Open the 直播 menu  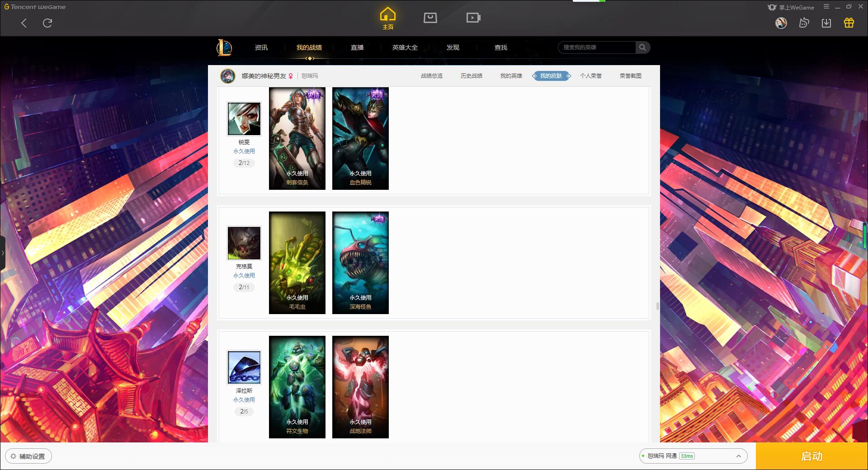(x=357, y=47)
